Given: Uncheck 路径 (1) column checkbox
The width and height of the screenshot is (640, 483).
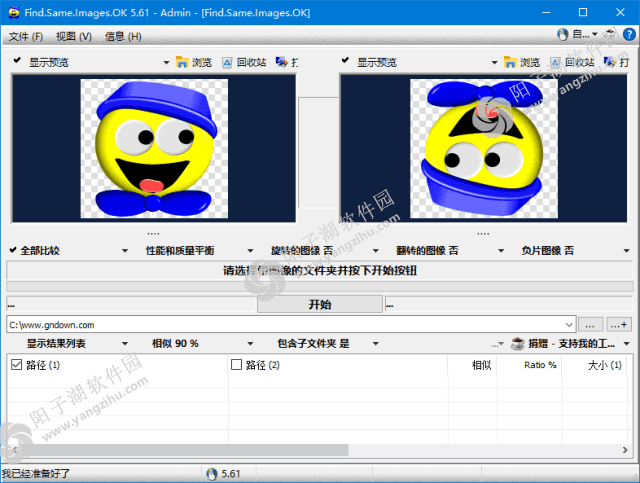Looking at the screenshot, I should coord(16,365).
